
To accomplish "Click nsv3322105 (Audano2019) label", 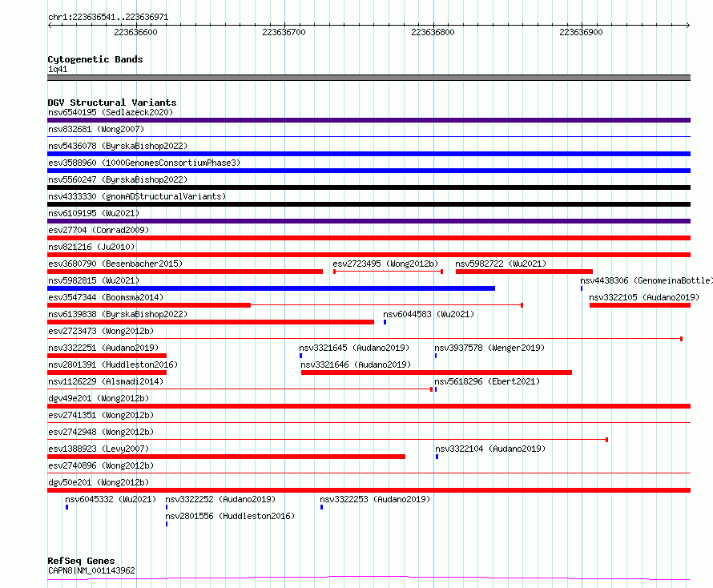I will coord(644,297).
